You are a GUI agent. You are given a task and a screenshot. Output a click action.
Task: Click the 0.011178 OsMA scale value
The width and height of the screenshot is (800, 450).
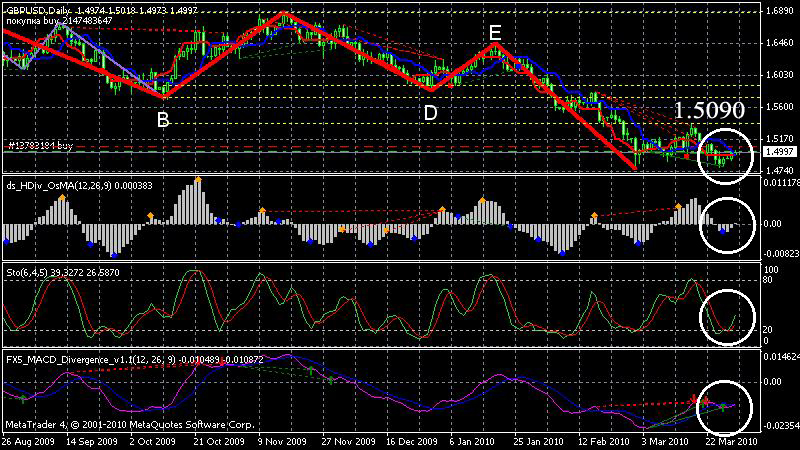[x=781, y=183]
